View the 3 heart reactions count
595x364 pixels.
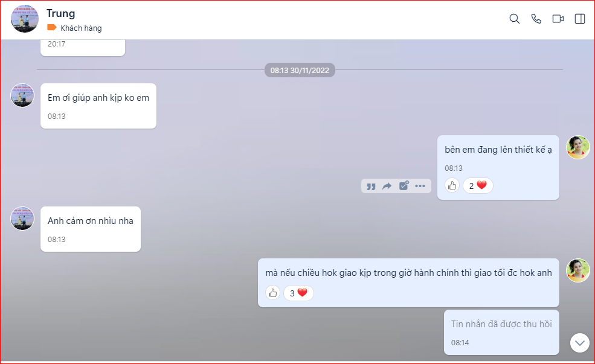tap(298, 293)
